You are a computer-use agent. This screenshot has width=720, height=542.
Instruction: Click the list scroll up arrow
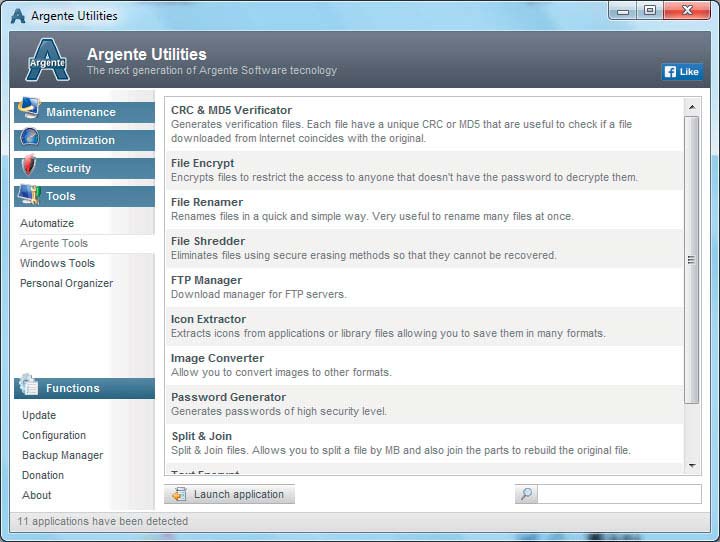point(692,107)
